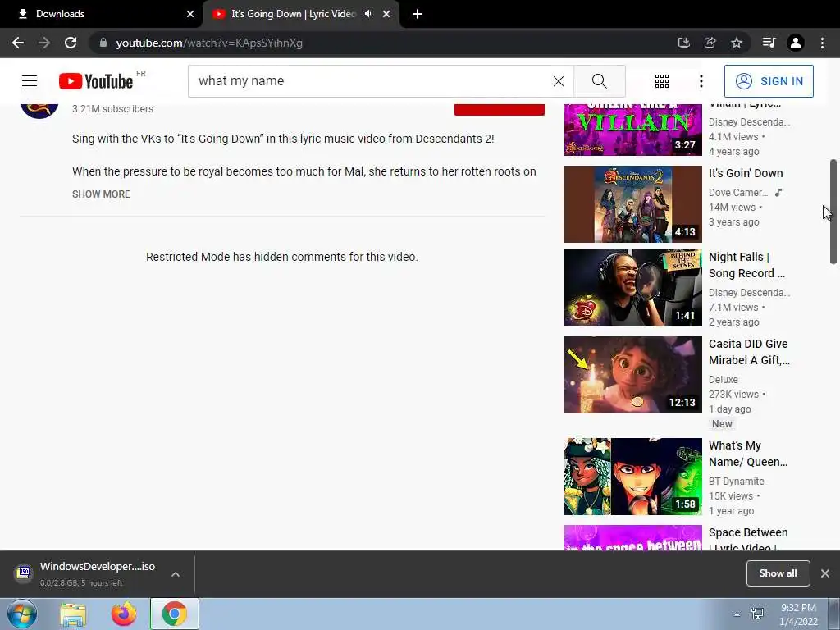840x630 pixels.
Task: Go to the YouTube home logo
Action: pos(97,81)
